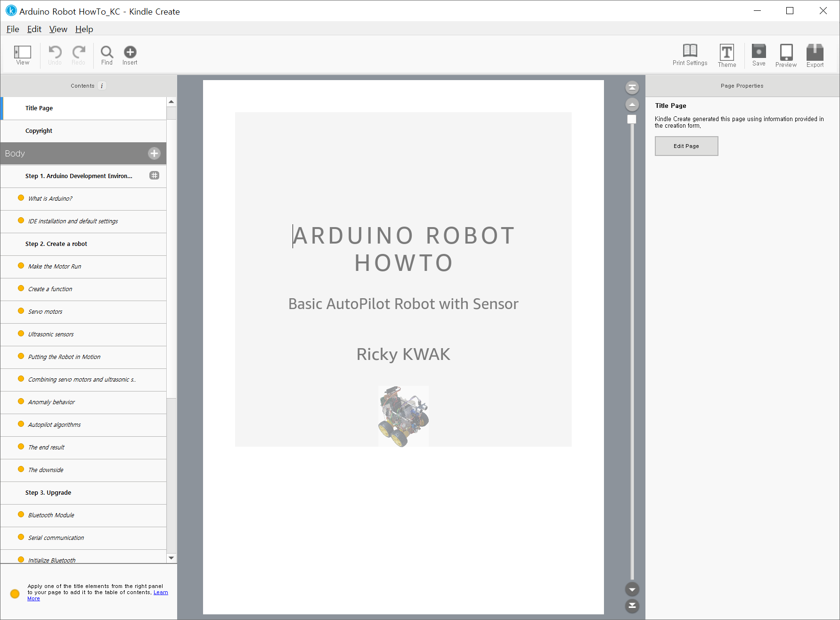The height and width of the screenshot is (620, 840).
Task: Click the Undo toolbar icon
Action: pyautogui.click(x=55, y=55)
